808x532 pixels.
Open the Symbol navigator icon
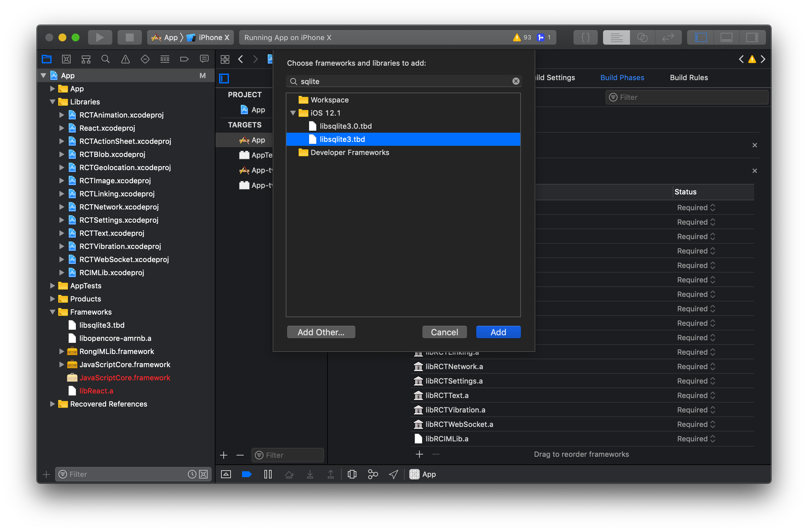[x=86, y=59]
